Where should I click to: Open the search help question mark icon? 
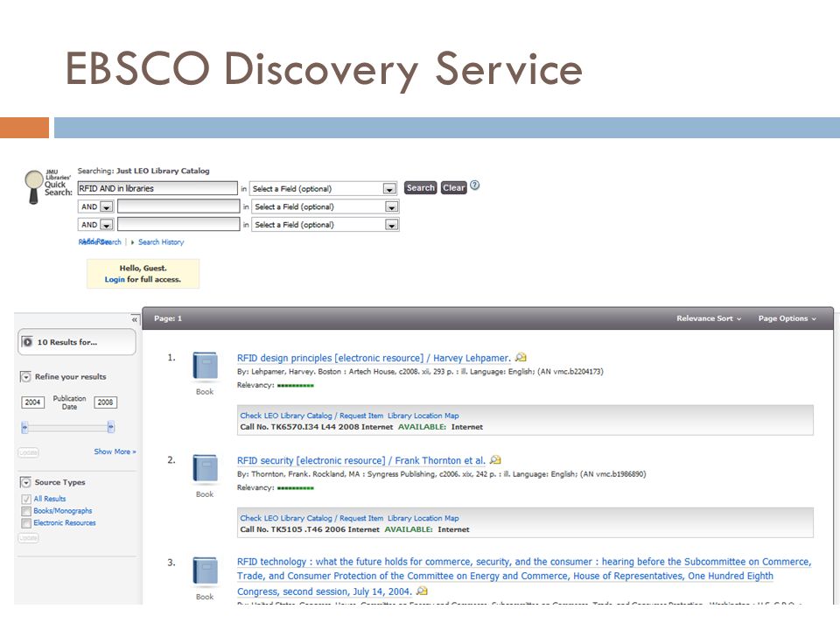pos(474,185)
